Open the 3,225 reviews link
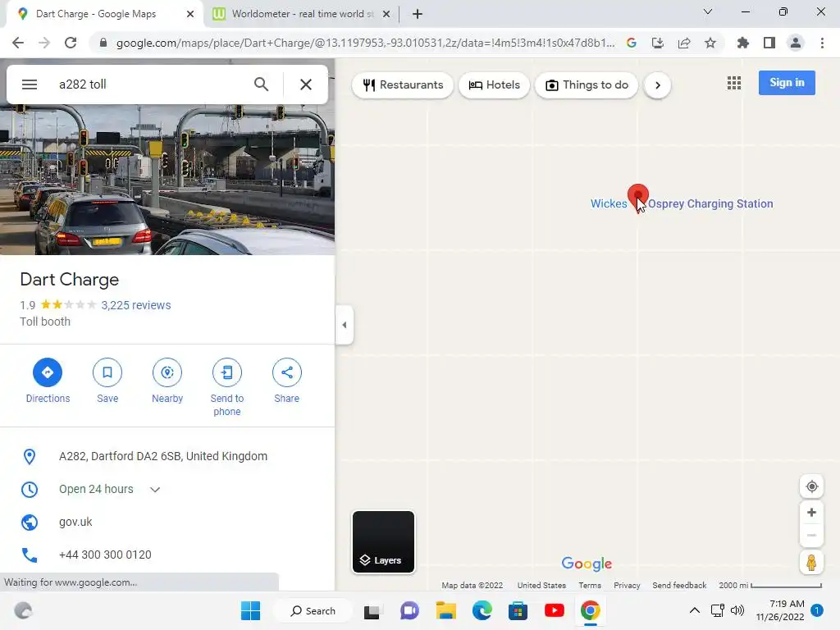 pos(136,305)
